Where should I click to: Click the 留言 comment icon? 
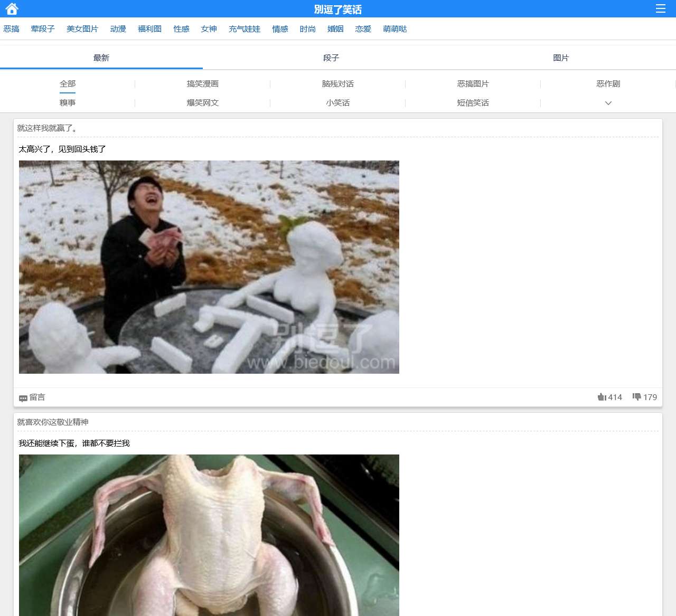point(23,399)
